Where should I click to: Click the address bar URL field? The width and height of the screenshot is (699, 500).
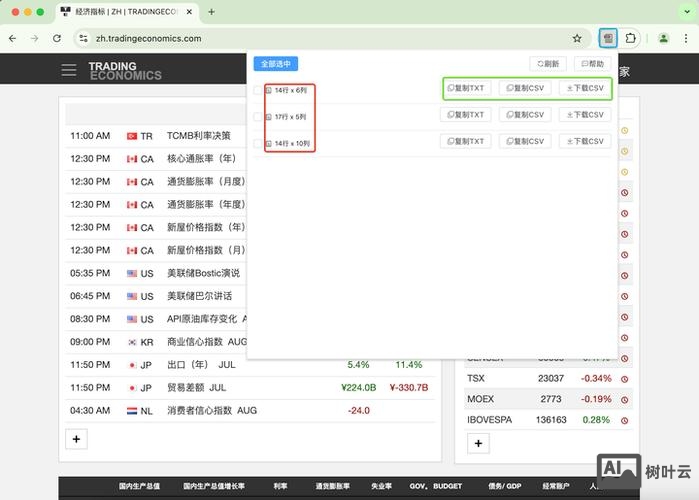[330, 38]
